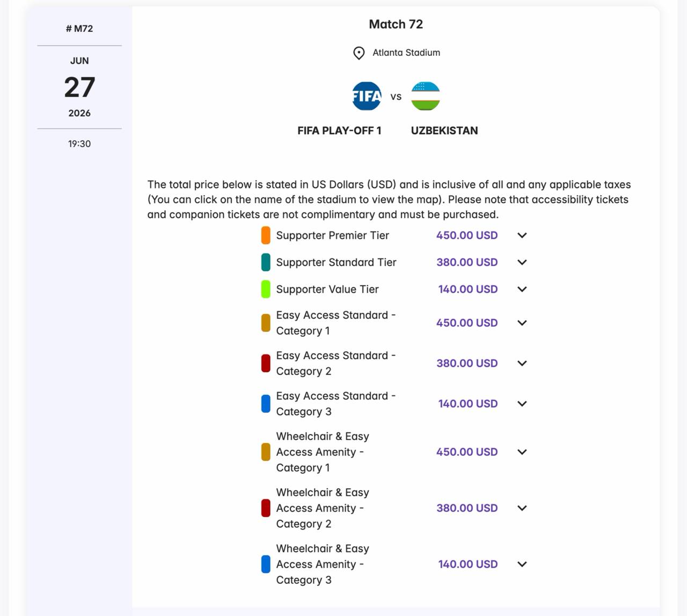This screenshot has height=616, width=687.
Task: Click the Match 72 heading
Action: [396, 24]
